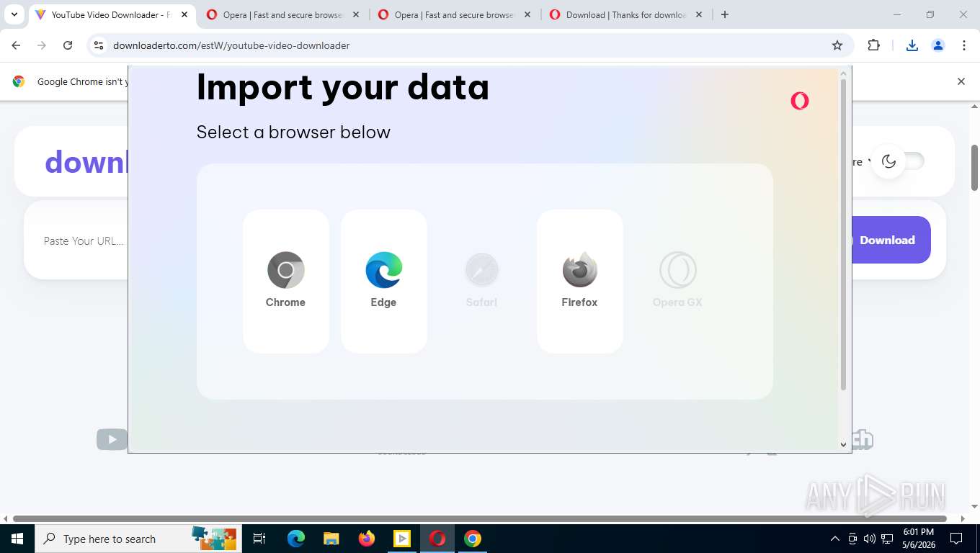Viewport: 980px width, 553px height.
Task: Switch to the second Opera Fast and secure tab
Action: (454, 14)
